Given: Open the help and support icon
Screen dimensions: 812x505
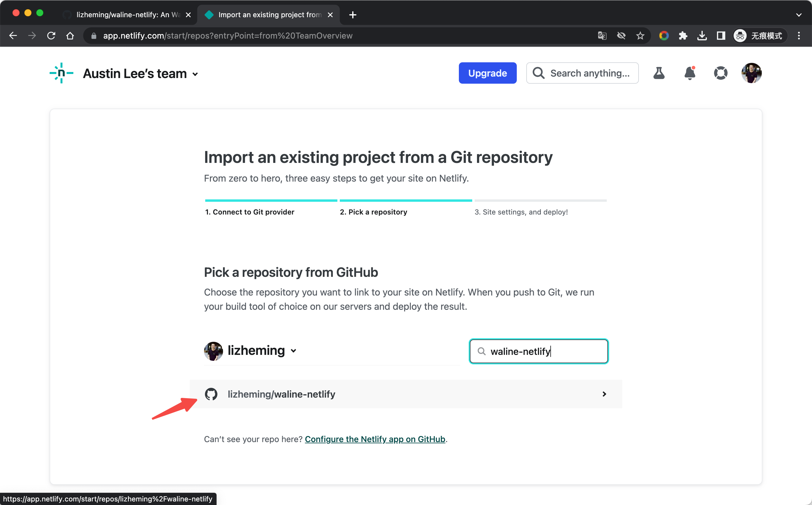Looking at the screenshot, I should [x=721, y=73].
